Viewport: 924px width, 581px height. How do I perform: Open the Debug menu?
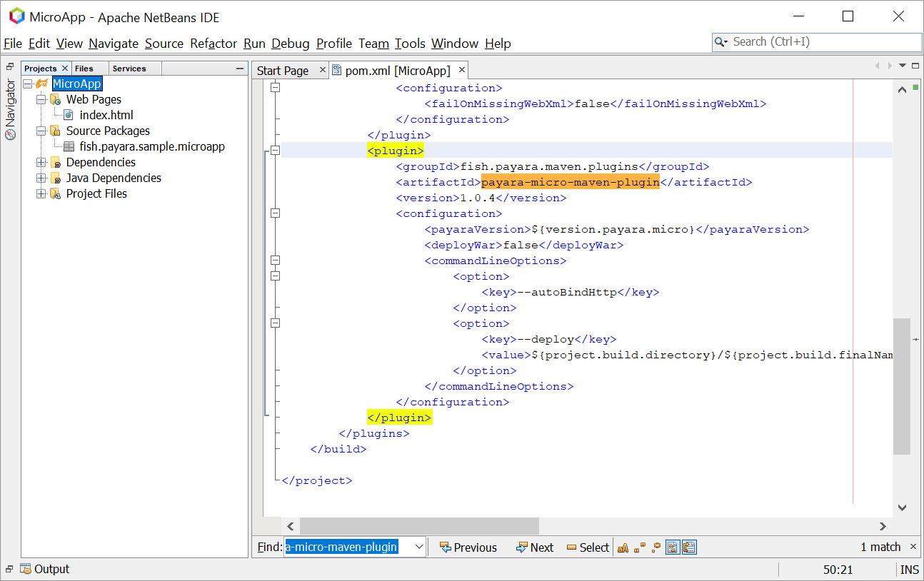point(291,44)
